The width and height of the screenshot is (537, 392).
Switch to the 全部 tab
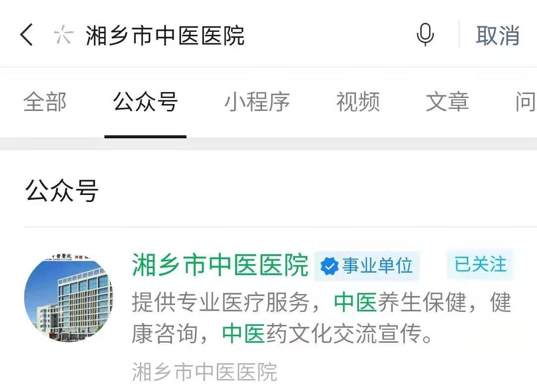coord(45,102)
